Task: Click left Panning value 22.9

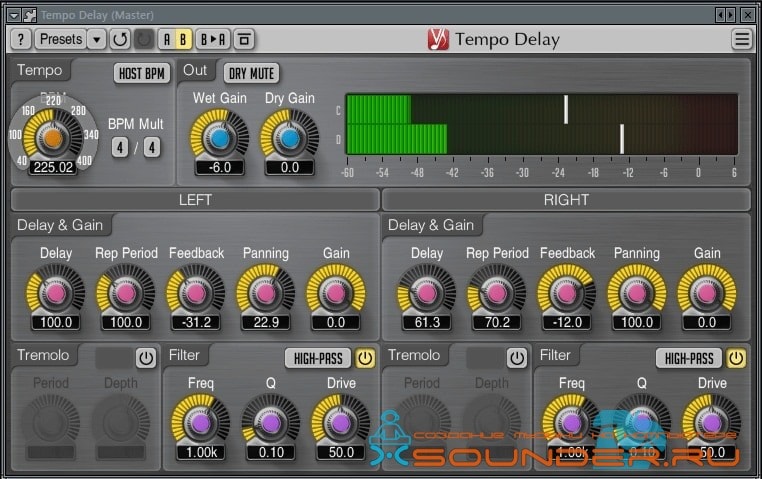Action: click(x=266, y=323)
